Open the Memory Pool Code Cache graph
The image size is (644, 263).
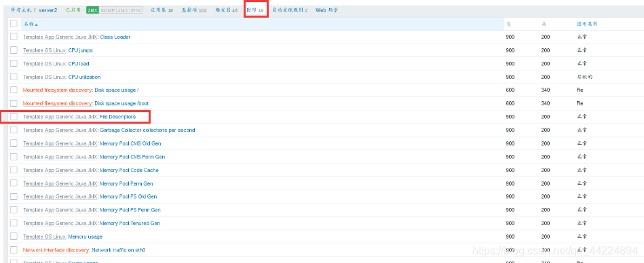[x=129, y=170]
